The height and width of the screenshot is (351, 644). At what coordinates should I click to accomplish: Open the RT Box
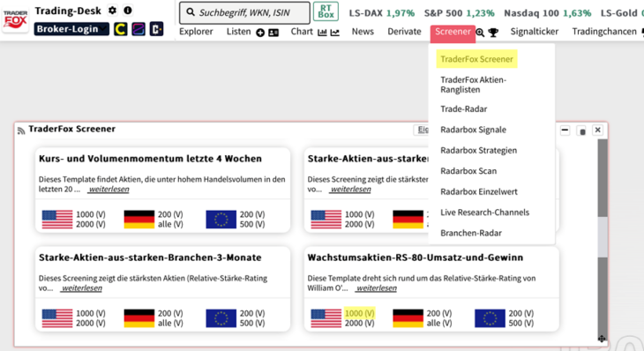(326, 11)
